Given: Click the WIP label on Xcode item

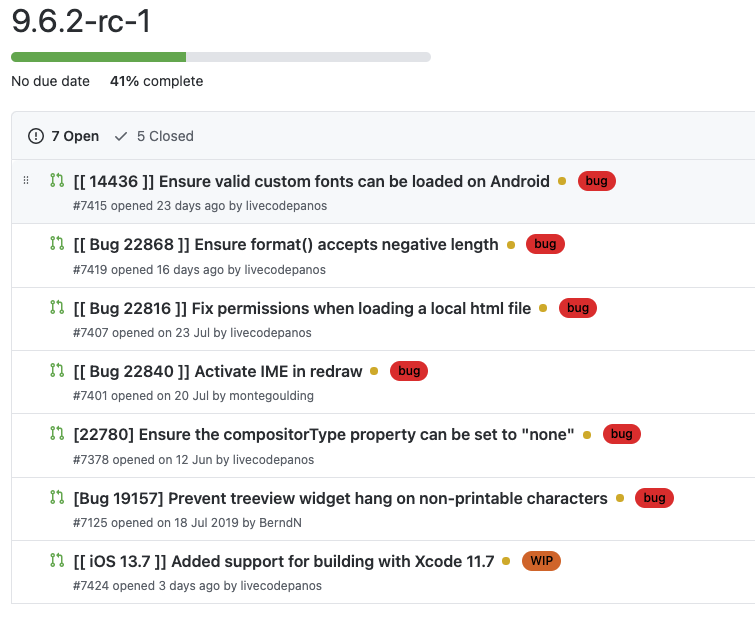Looking at the screenshot, I should point(541,561).
